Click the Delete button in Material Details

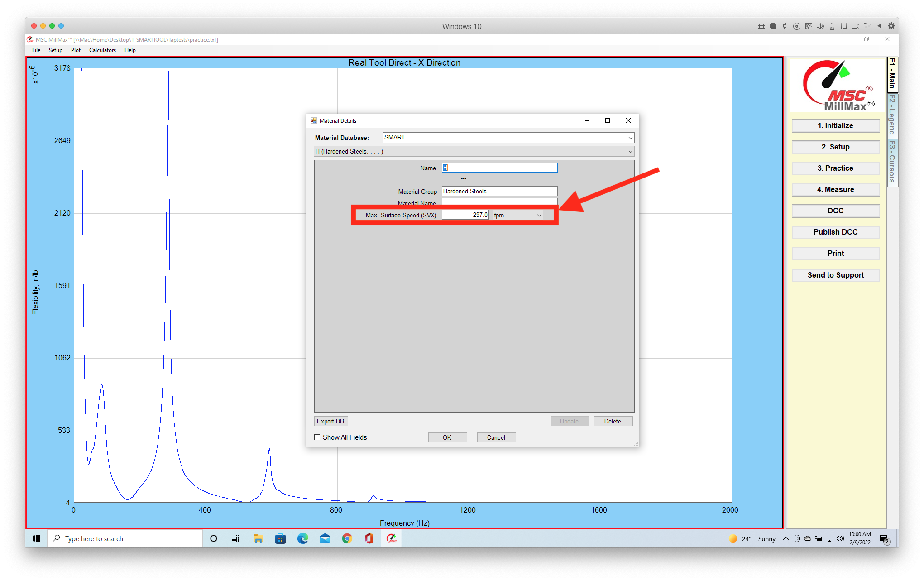coord(613,422)
